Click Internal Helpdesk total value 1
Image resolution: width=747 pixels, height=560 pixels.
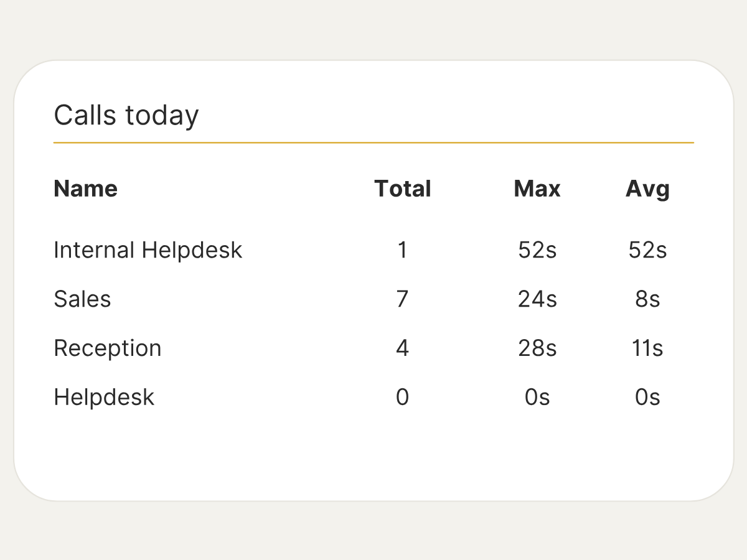[x=403, y=250]
